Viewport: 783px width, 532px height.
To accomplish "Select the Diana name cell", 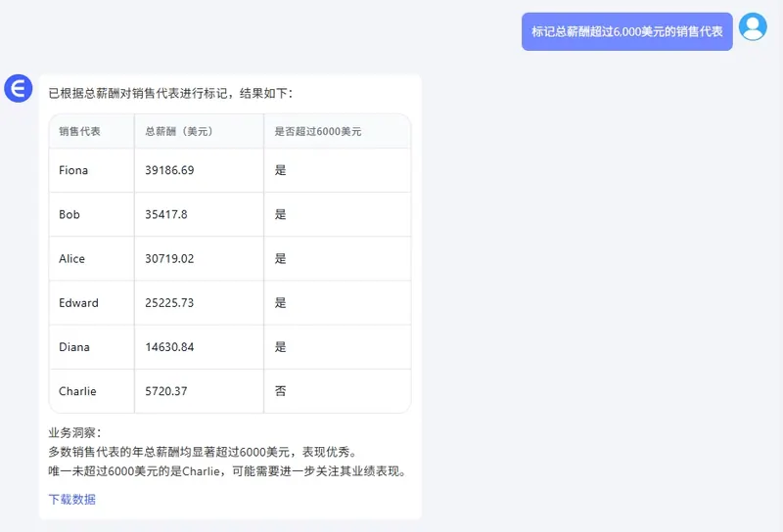I will click(74, 346).
